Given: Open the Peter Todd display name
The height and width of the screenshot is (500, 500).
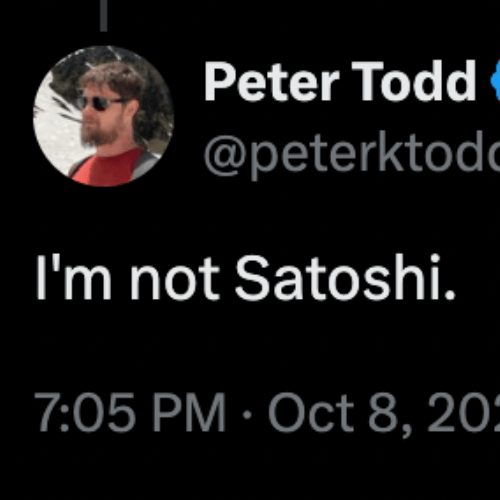Looking at the screenshot, I should tap(340, 81).
